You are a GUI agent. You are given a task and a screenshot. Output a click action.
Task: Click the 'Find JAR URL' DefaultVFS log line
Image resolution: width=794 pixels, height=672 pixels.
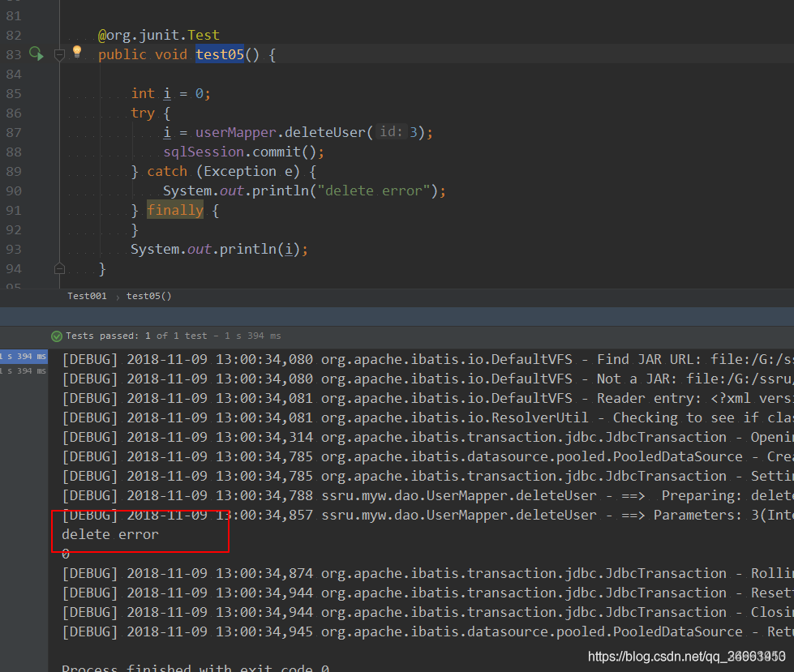tap(427, 359)
